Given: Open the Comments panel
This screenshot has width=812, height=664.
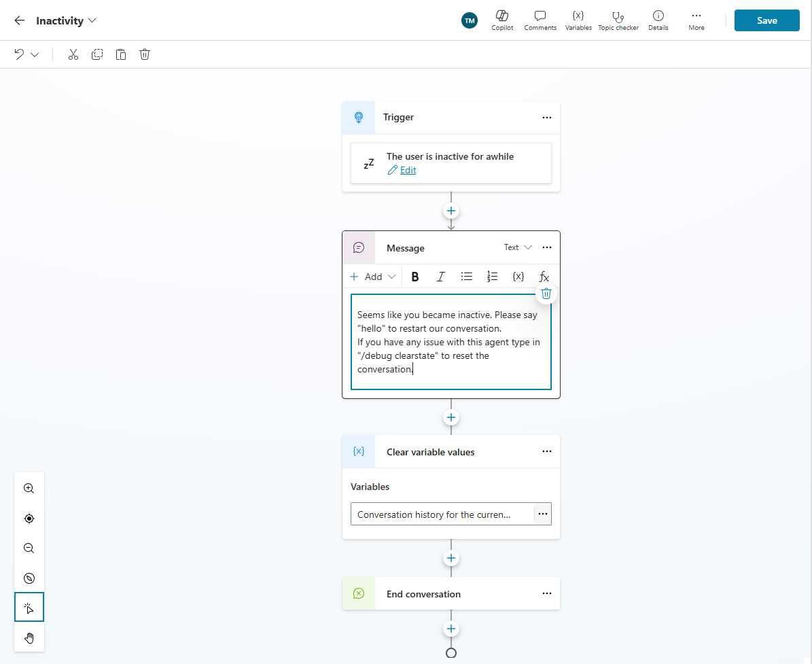Looking at the screenshot, I should tap(540, 20).
